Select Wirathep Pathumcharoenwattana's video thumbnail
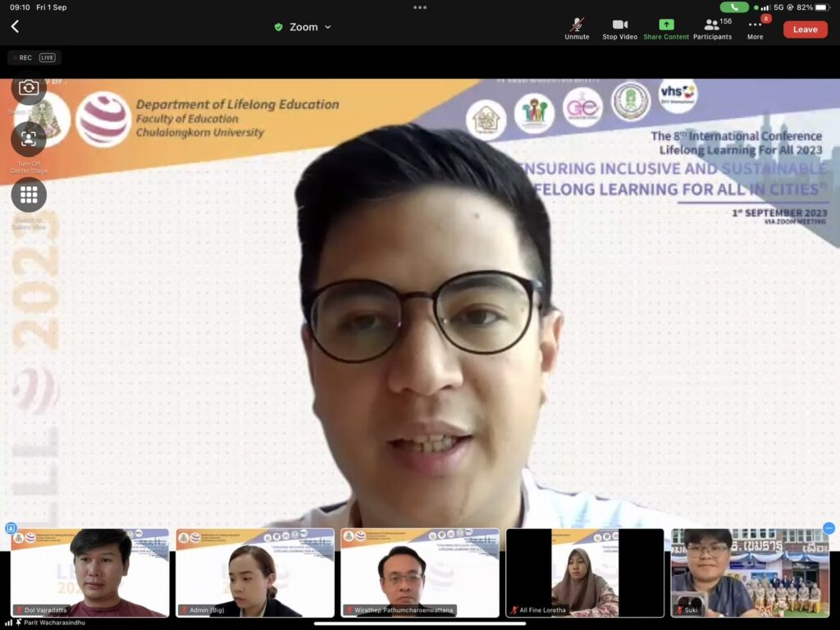The image size is (840, 630). pyautogui.click(x=420, y=573)
